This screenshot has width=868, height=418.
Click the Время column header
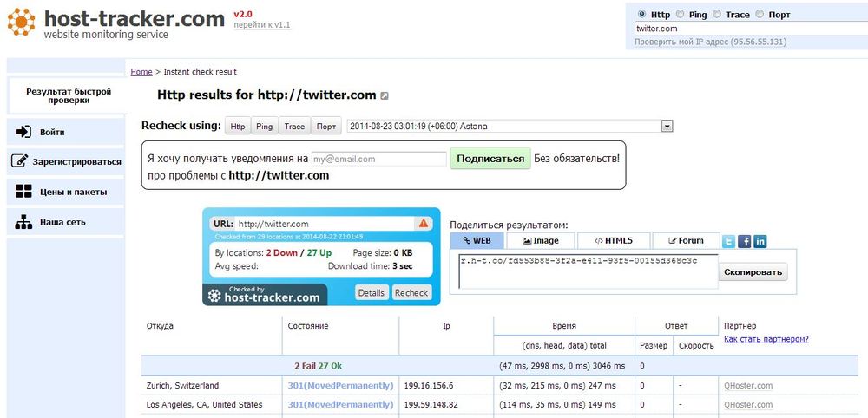564,326
